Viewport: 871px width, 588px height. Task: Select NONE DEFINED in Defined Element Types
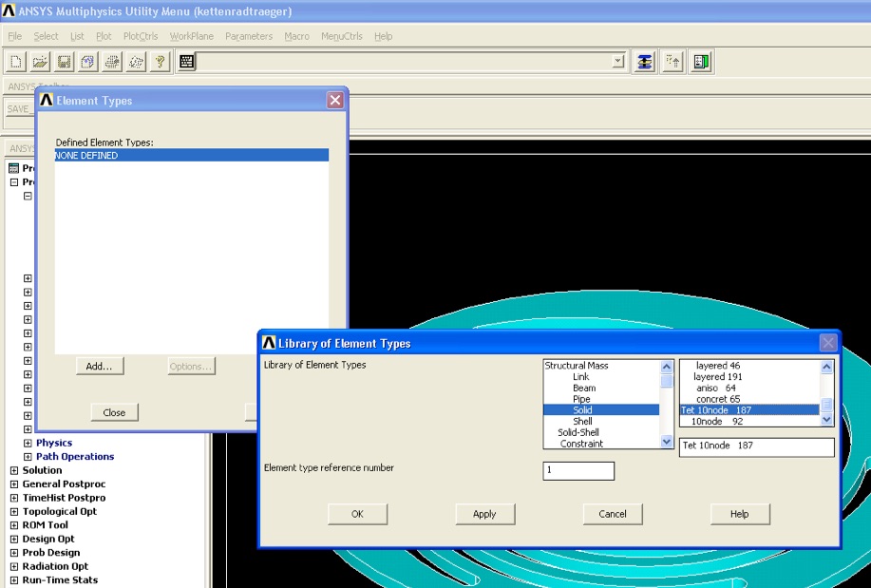tap(192, 155)
